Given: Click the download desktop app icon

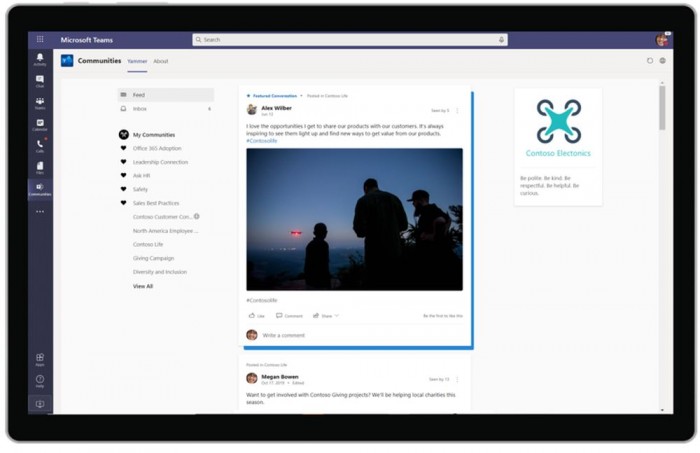Looking at the screenshot, I should coord(40,404).
